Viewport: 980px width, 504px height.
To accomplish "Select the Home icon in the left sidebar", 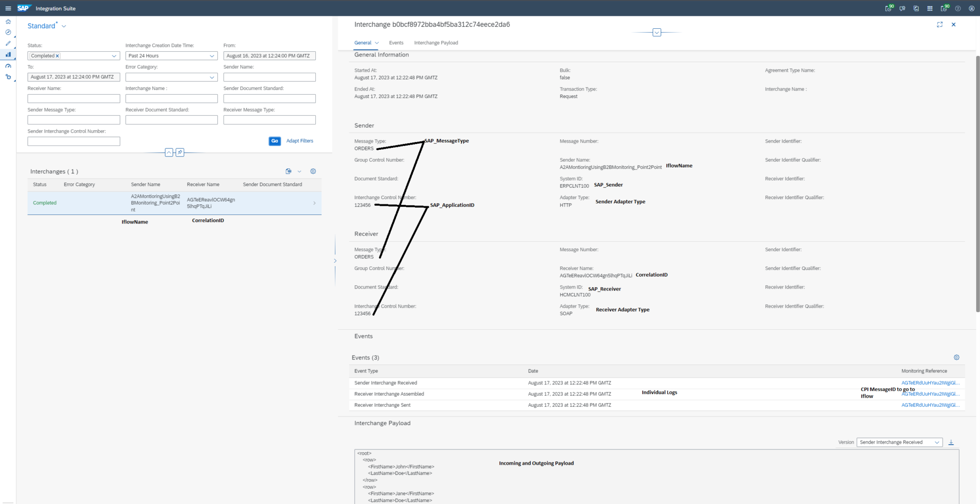I will [8, 22].
